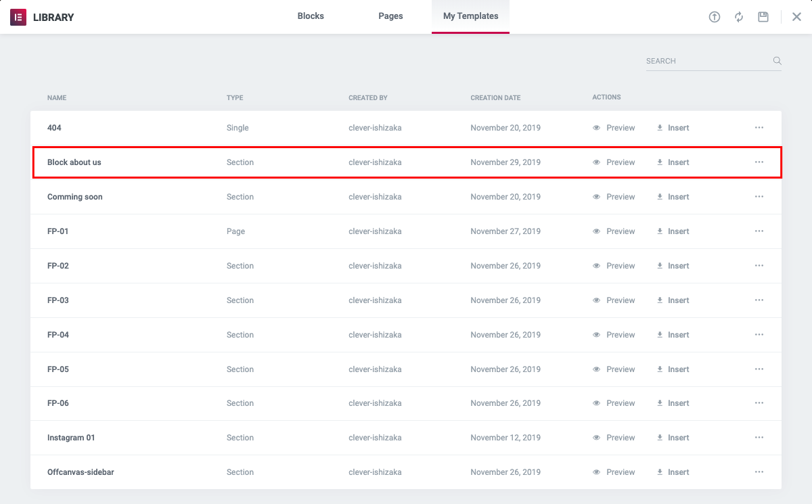Close the library dialog

click(x=796, y=17)
